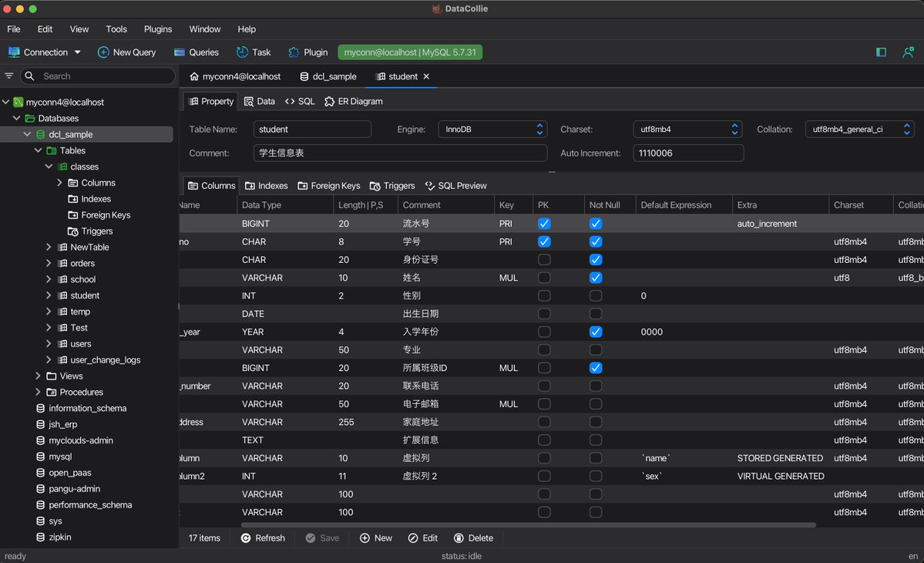Click the mysql database icon in the tree

pyautogui.click(x=40, y=457)
